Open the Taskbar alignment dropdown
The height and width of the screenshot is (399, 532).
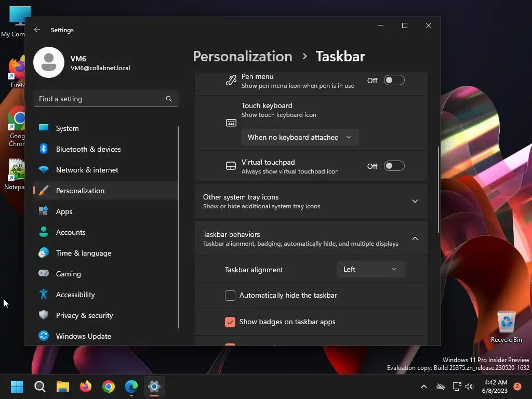(371, 270)
